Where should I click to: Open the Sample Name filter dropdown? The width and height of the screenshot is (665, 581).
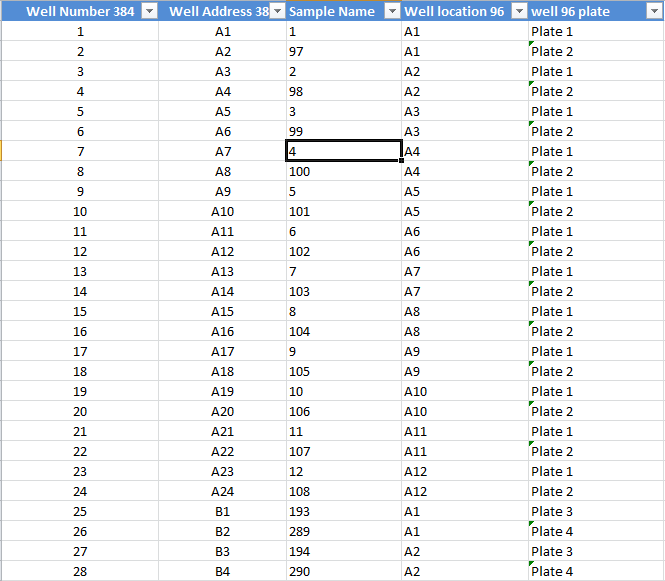(392, 11)
